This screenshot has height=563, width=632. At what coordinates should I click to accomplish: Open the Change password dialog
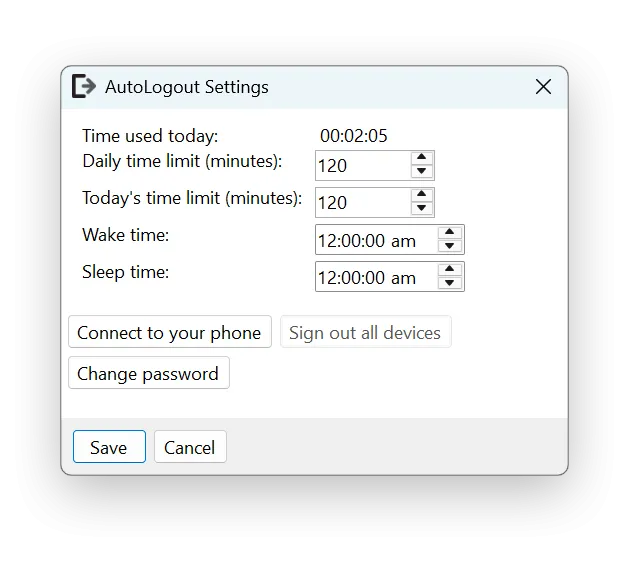click(x=148, y=374)
